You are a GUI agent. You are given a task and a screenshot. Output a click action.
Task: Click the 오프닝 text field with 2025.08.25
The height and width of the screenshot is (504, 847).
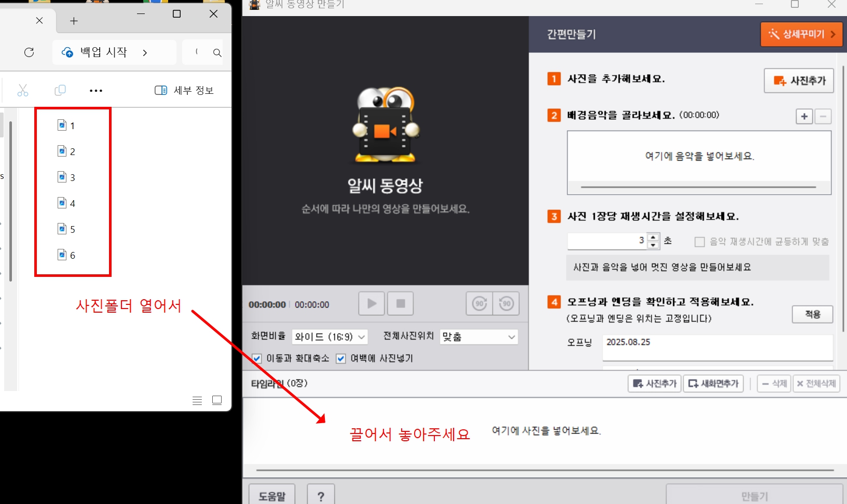pyautogui.click(x=717, y=347)
